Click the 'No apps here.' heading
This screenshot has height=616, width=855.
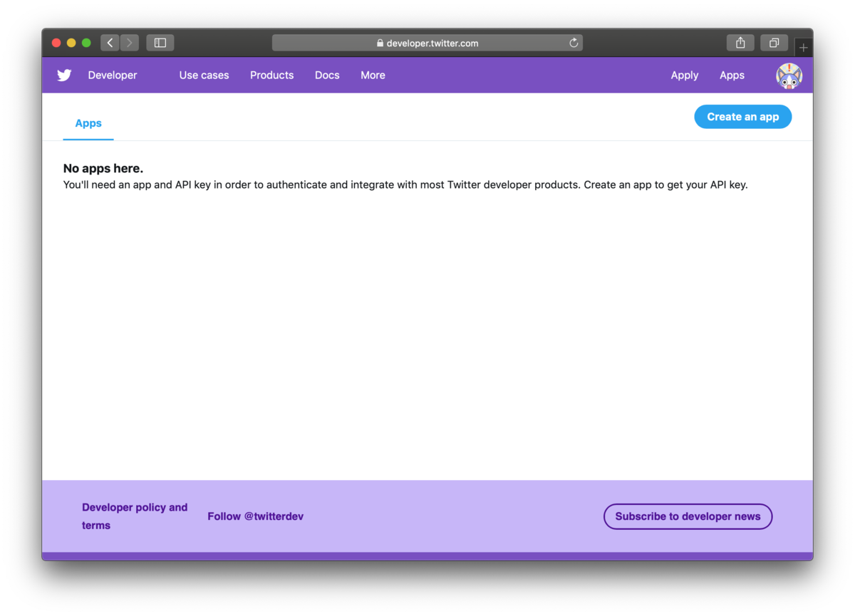(x=103, y=169)
